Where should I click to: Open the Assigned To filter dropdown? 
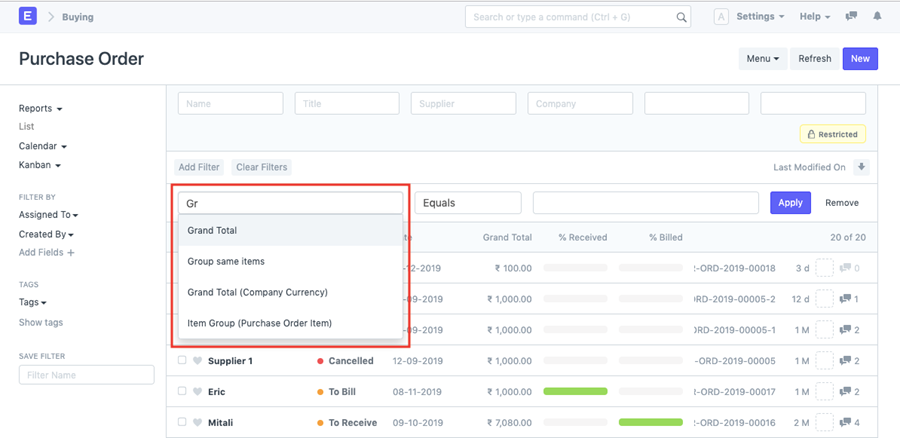[x=48, y=214]
